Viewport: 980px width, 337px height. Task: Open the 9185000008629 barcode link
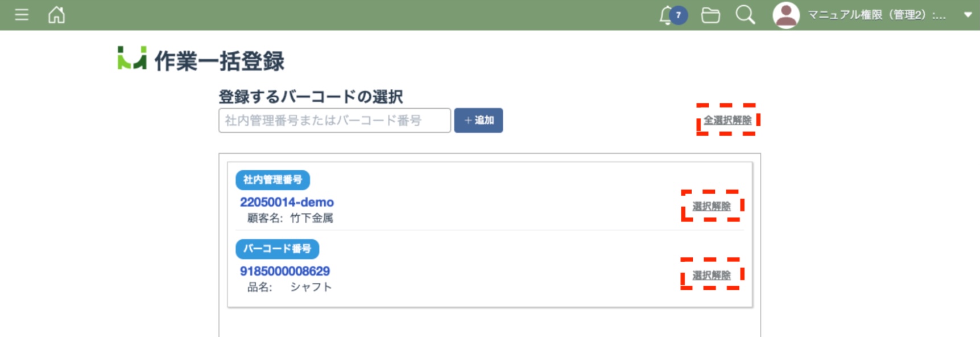pyautogui.click(x=285, y=271)
